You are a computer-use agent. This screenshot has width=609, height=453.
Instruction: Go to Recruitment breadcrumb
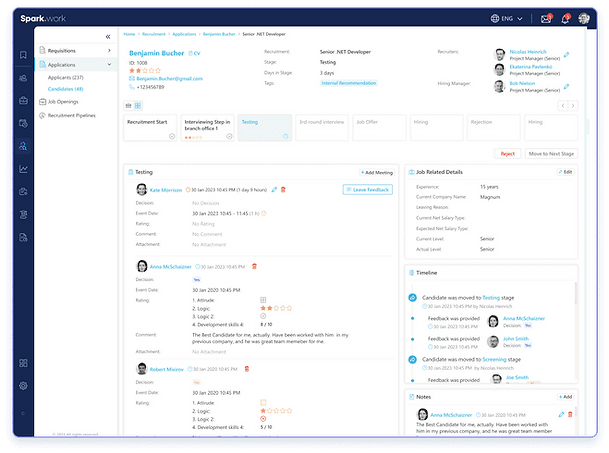click(153, 34)
